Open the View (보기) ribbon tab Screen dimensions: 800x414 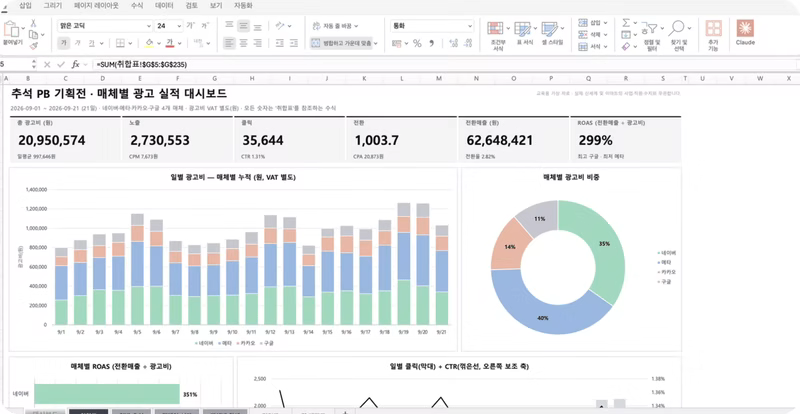[x=216, y=6]
